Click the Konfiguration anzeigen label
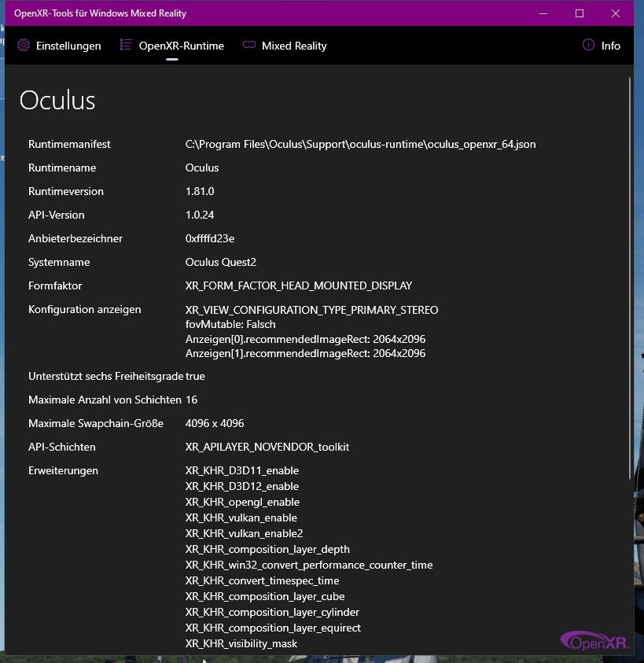644x663 pixels. coord(85,310)
